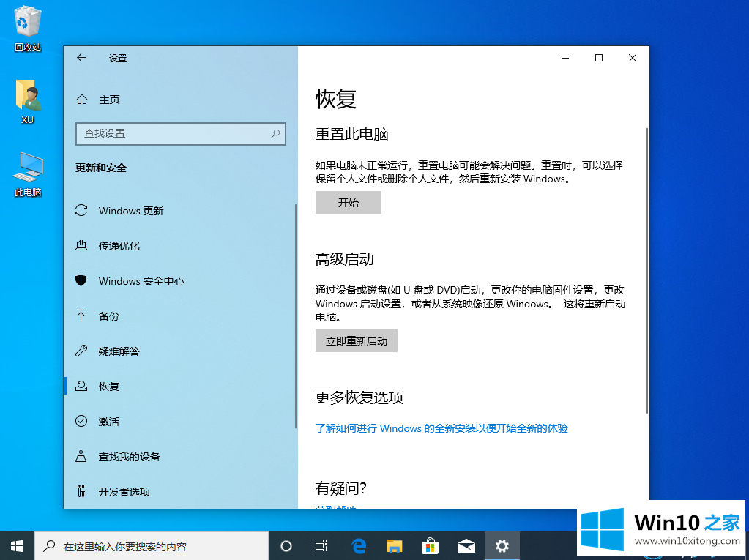Open 回收站 recycle bin desktop icon
The height and width of the screenshot is (560, 749).
point(28,28)
